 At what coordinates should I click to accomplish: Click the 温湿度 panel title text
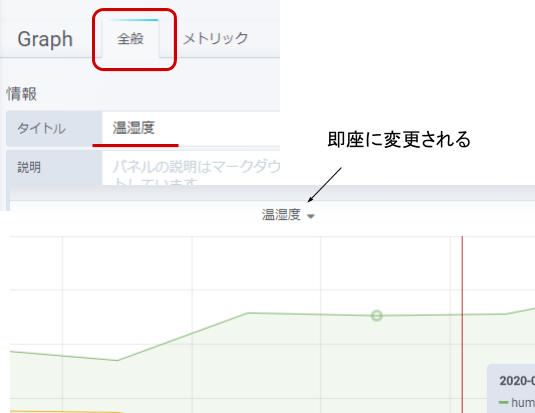(x=281, y=215)
